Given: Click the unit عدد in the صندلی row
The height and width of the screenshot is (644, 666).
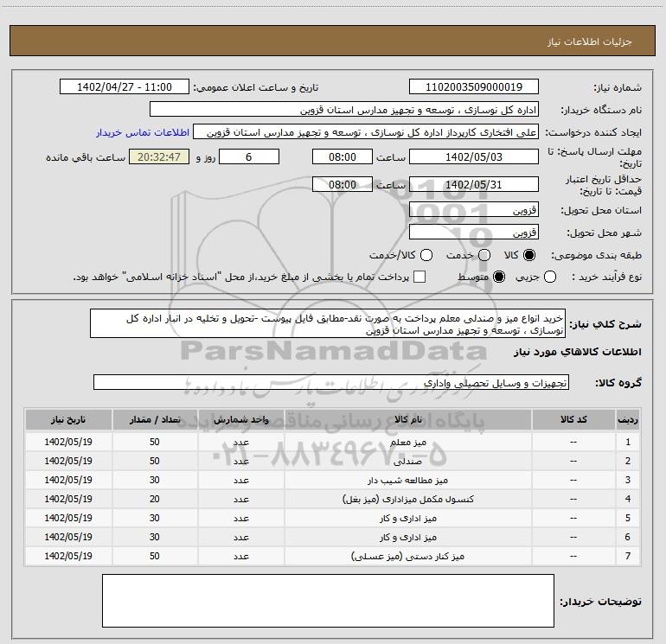Looking at the screenshot, I should 240,461.
